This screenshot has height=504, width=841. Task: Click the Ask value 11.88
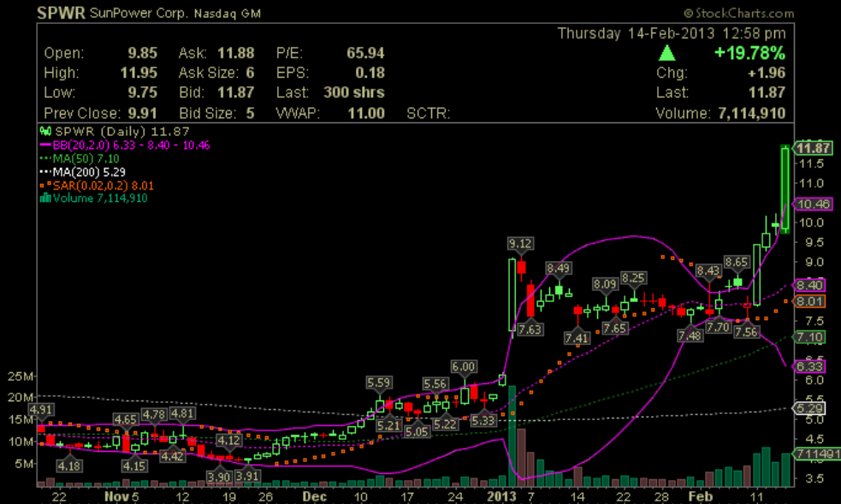tap(235, 52)
